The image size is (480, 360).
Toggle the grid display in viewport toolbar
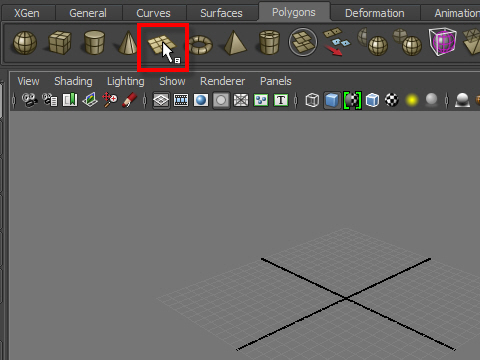click(161, 100)
